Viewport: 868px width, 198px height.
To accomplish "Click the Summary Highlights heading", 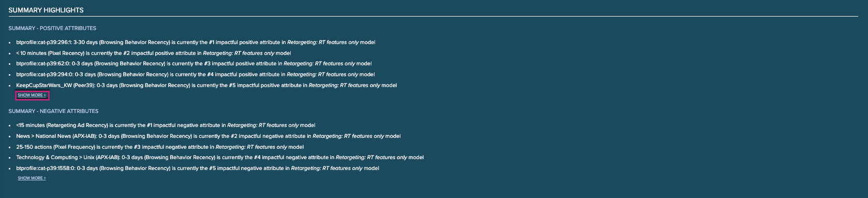I will point(46,10).
